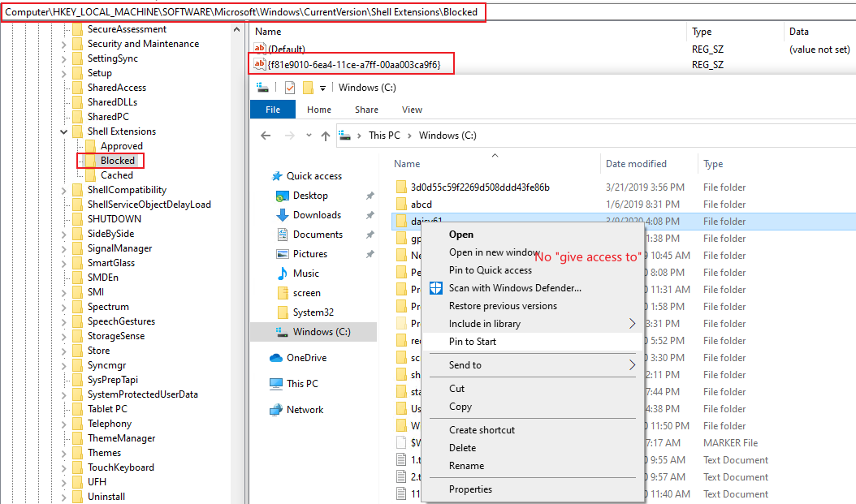This screenshot has height=504, width=856.
Task: Select the Cached registry key
Action: (x=117, y=175)
